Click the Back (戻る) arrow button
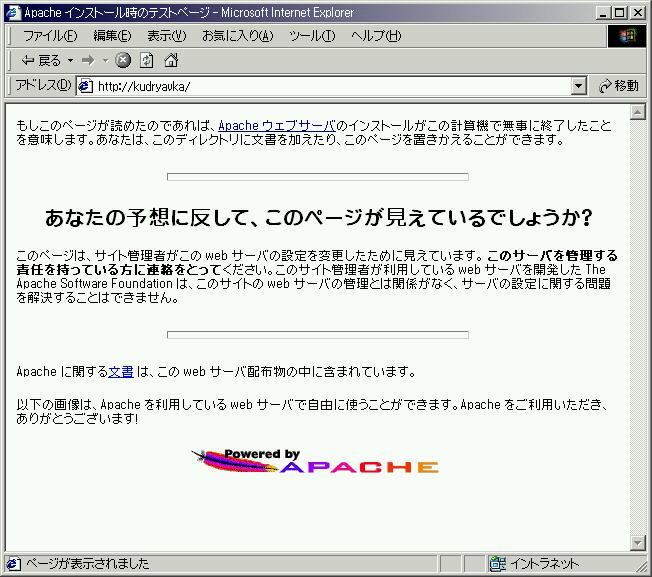This screenshot has width=652, height=577. pyautogui.click(x=41, y=61)
